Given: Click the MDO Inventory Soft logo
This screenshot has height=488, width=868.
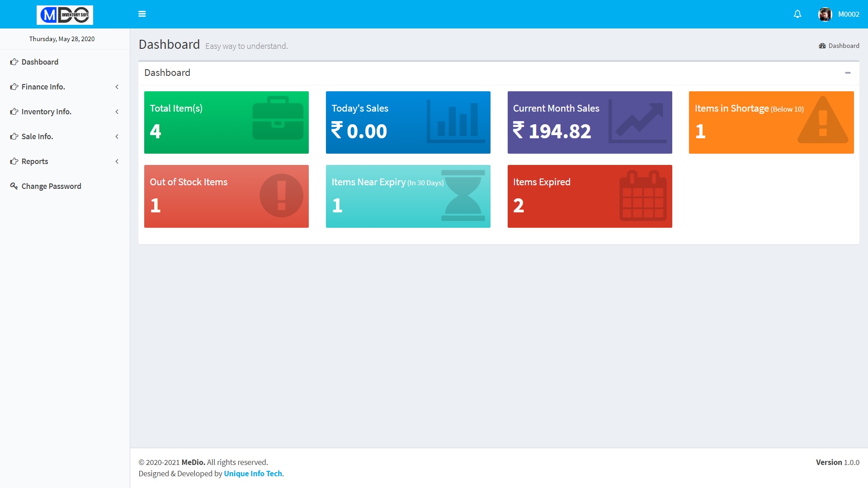Looking at the screenshot, I should (x=65, y=15).
